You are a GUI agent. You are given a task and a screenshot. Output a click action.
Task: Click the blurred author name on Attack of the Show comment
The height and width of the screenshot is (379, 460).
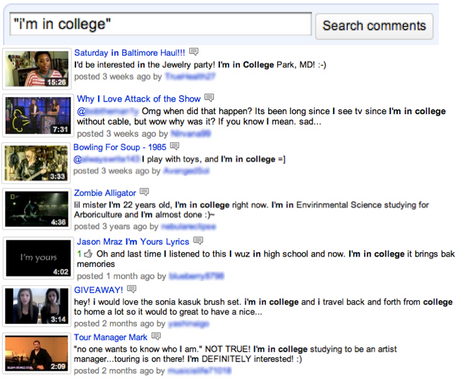pos(191,134)
